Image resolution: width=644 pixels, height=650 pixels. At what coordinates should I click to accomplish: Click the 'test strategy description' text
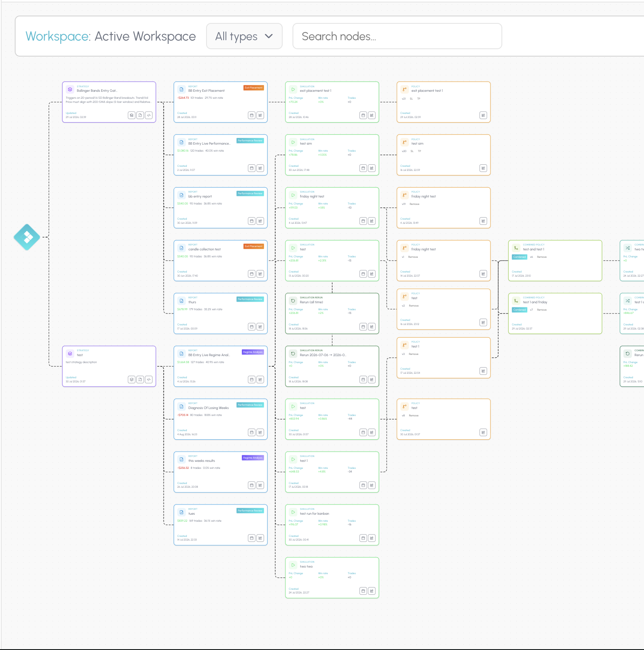point(81,362)
